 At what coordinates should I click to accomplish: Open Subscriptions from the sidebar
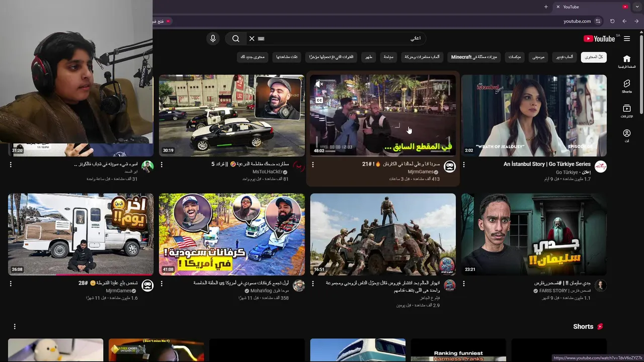coord(627,111)
